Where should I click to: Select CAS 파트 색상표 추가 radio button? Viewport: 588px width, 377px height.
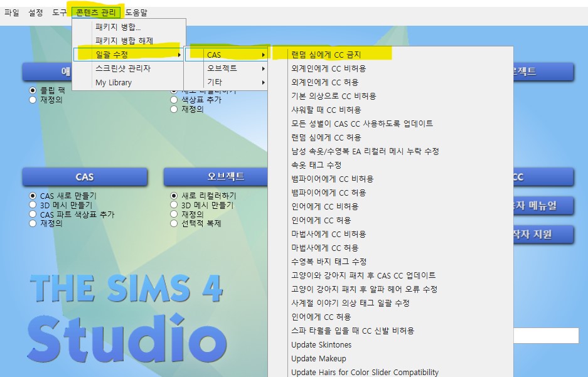click(33, 215)
